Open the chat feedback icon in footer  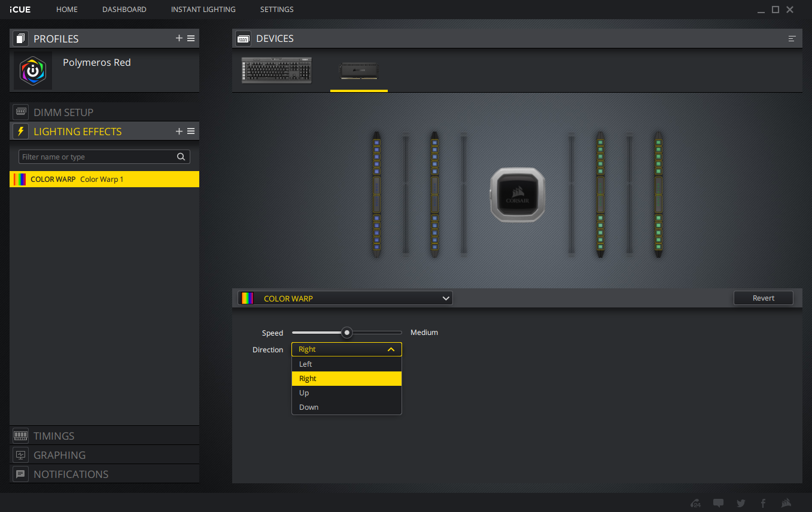coord(719,503)
